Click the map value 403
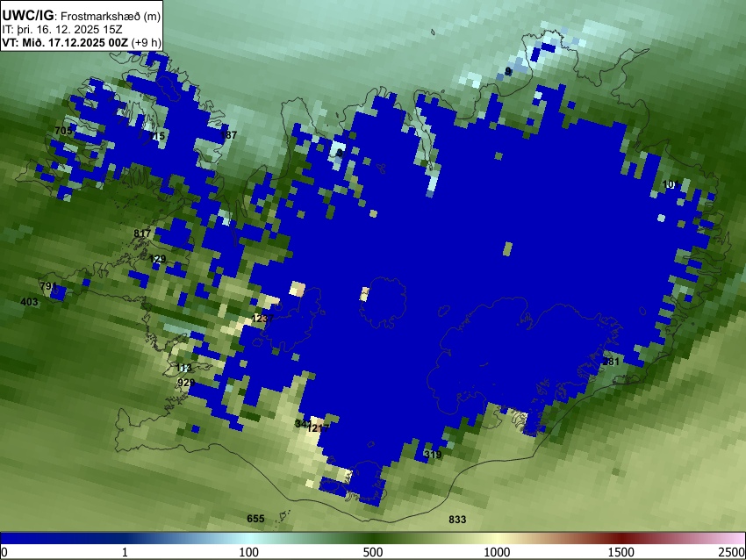The height and width of the screenshot is (560, 746). click(29, 302)
